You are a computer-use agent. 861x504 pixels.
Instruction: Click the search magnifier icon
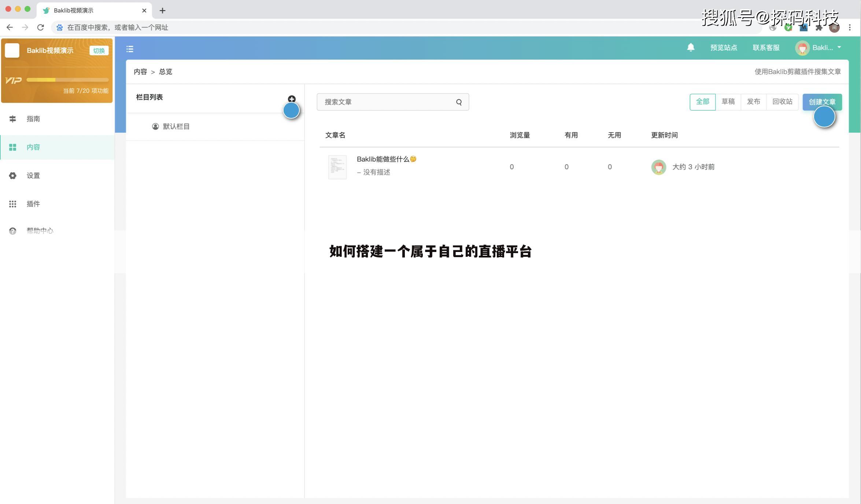click(458, 102)
